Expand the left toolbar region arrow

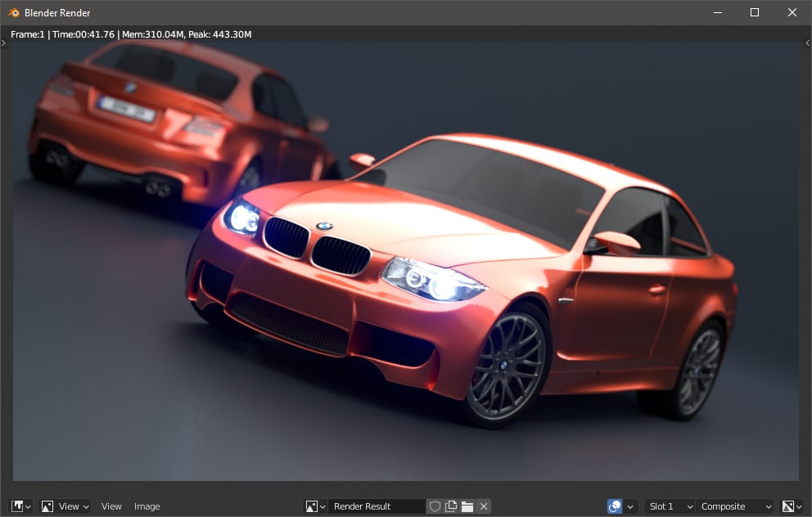tap(3, 43)
